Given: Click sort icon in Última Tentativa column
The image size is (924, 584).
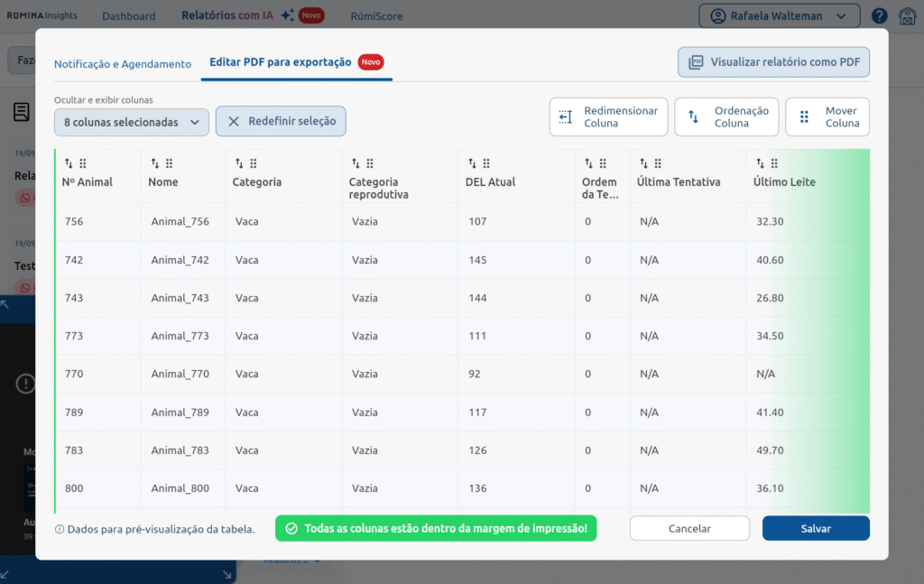Looking at the screenshot, I should [x=643, y=163].
